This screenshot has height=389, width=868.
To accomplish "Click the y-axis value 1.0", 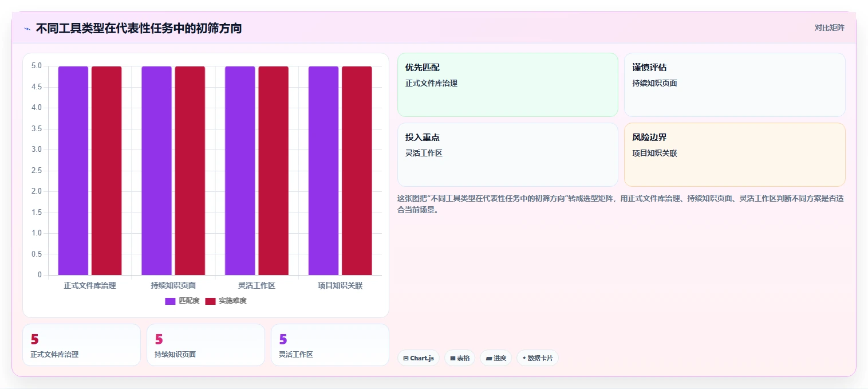I will pyautogui.click(x=37, y=233).
